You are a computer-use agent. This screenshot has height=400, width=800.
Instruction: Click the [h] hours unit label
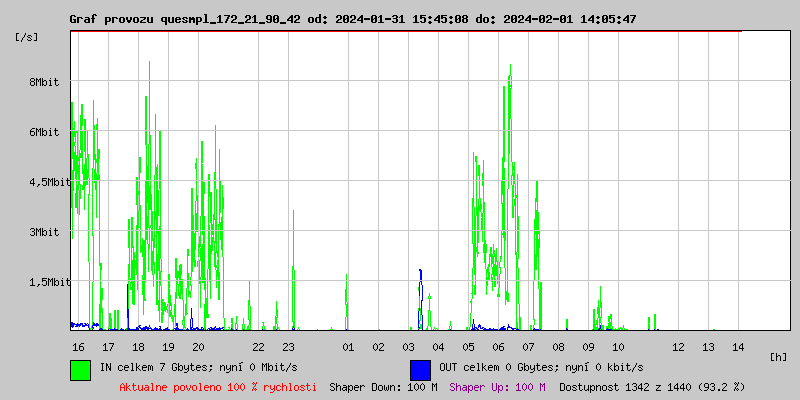point(778,356)
